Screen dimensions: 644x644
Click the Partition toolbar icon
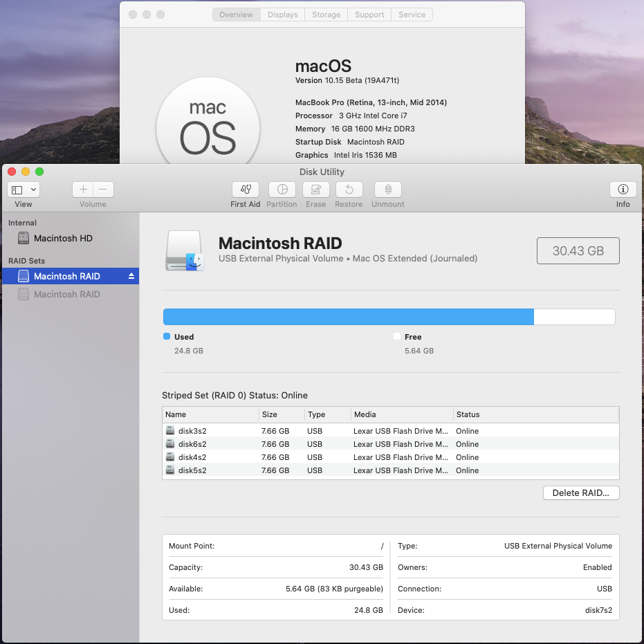[x=282, y=190]
